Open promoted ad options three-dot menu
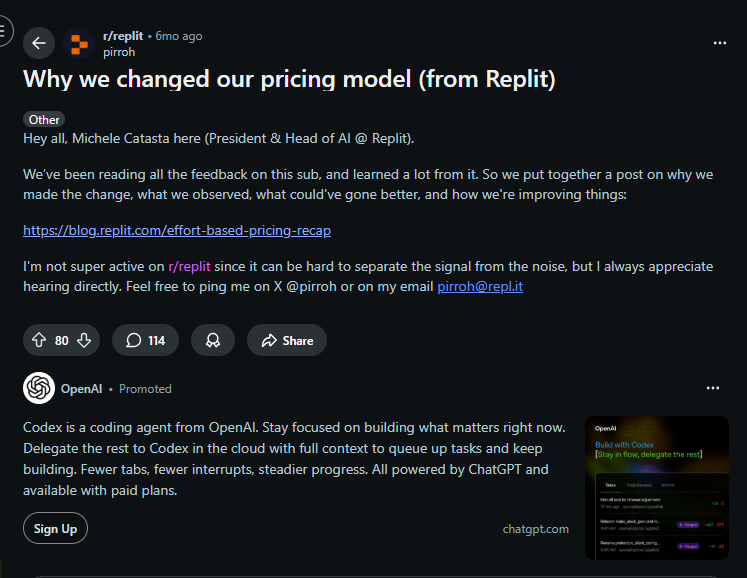 click(713, 388)
